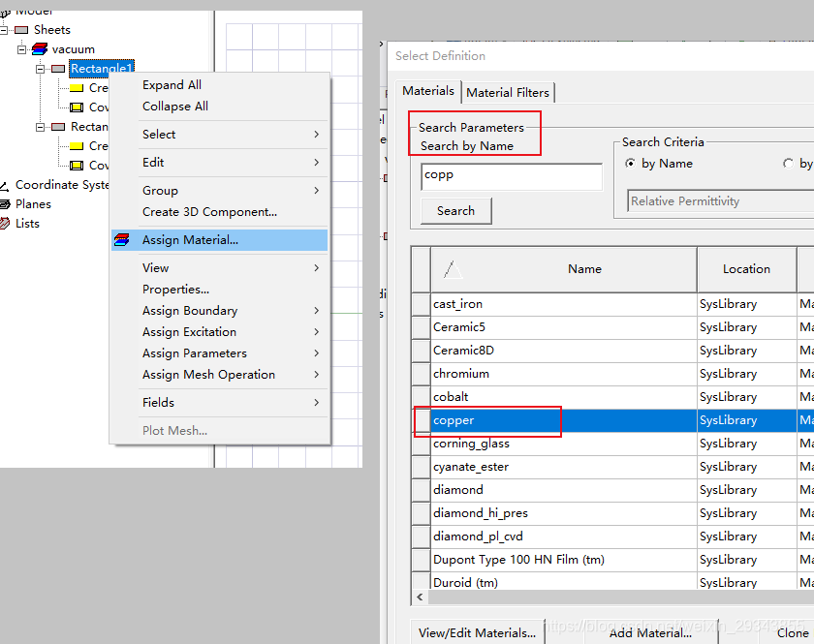Switch to the Material Filters tab

point(508,93)
